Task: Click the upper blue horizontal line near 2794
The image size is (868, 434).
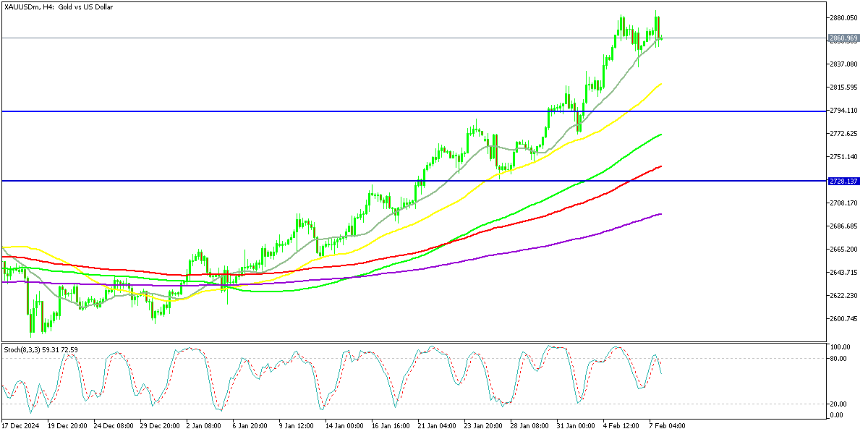Action: [x=413, y=111]
